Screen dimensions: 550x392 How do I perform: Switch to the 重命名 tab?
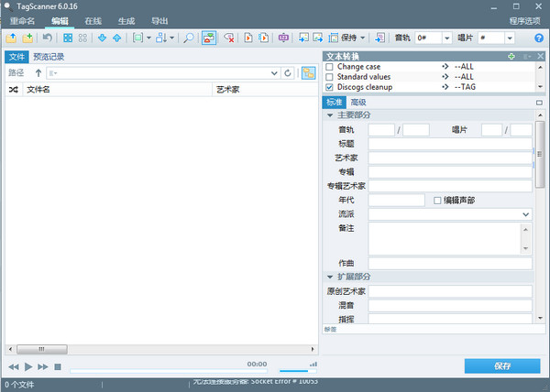coord(22,20)
